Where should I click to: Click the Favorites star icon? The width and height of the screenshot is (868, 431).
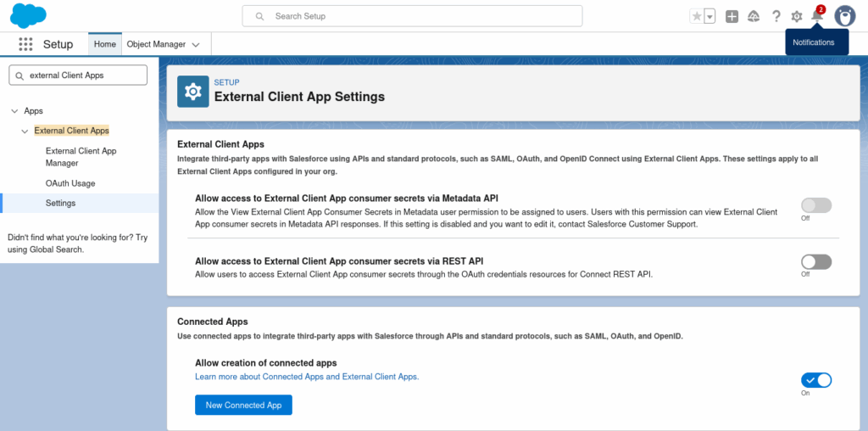pos(697,16)
